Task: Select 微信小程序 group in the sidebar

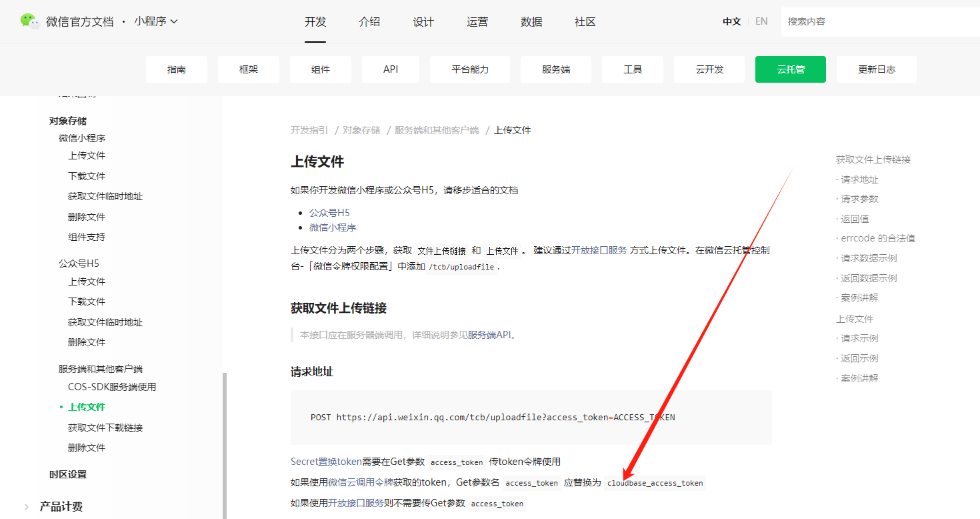Action: 82,138
